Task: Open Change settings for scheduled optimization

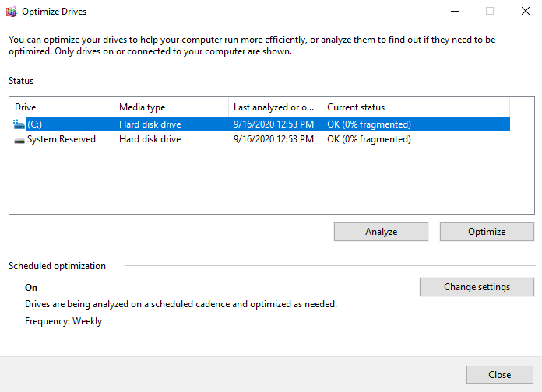Action: point(477,287)
